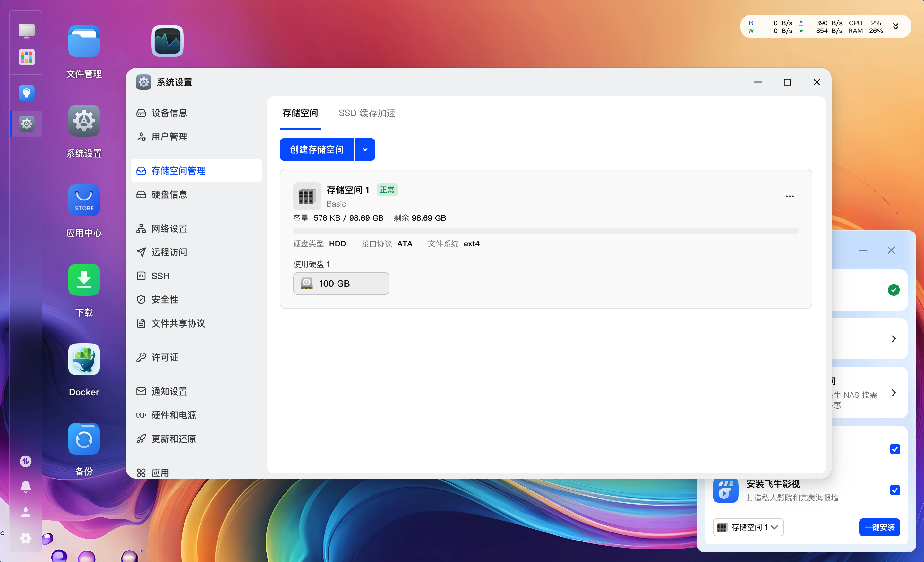Open the system monitor desktop icon

point(167,41)
